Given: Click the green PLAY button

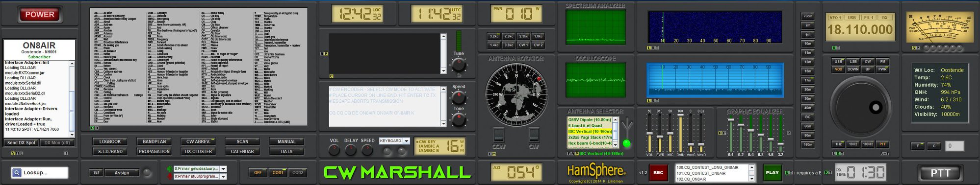Looking at the screenshot, I should coord(772,172).
